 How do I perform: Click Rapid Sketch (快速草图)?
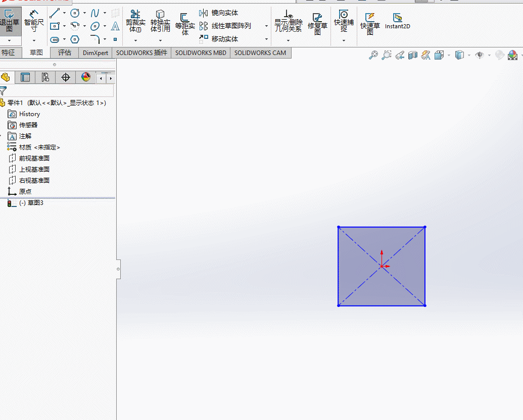[x=370, y=23]
